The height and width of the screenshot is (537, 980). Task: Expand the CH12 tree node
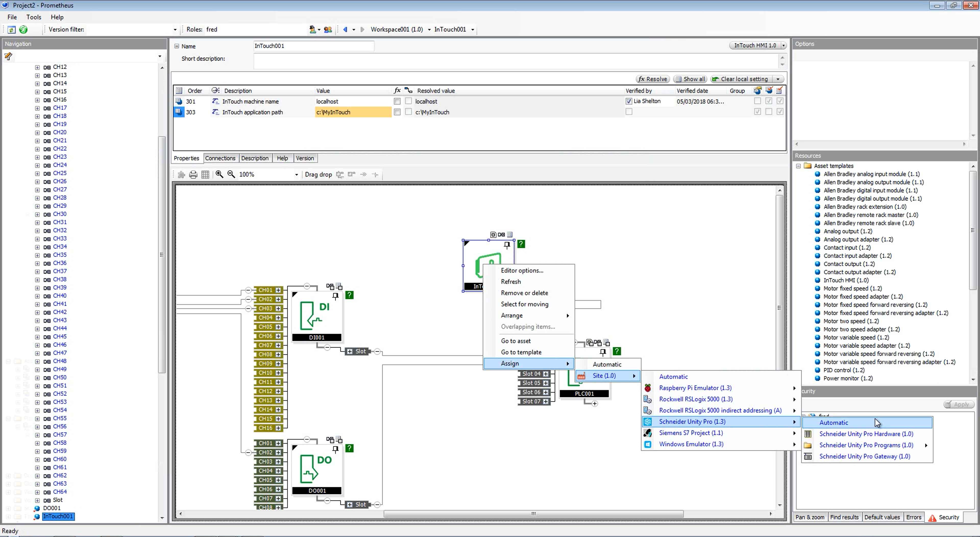[x=37, y=67]
